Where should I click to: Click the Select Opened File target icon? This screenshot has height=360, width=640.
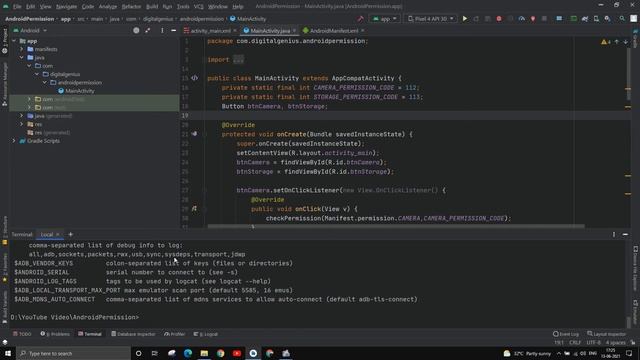(x=136, y=31)
